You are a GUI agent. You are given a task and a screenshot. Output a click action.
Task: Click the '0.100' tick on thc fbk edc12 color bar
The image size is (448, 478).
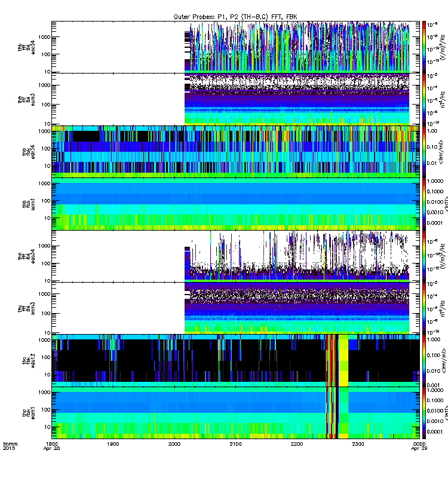(x=434, y=355)
